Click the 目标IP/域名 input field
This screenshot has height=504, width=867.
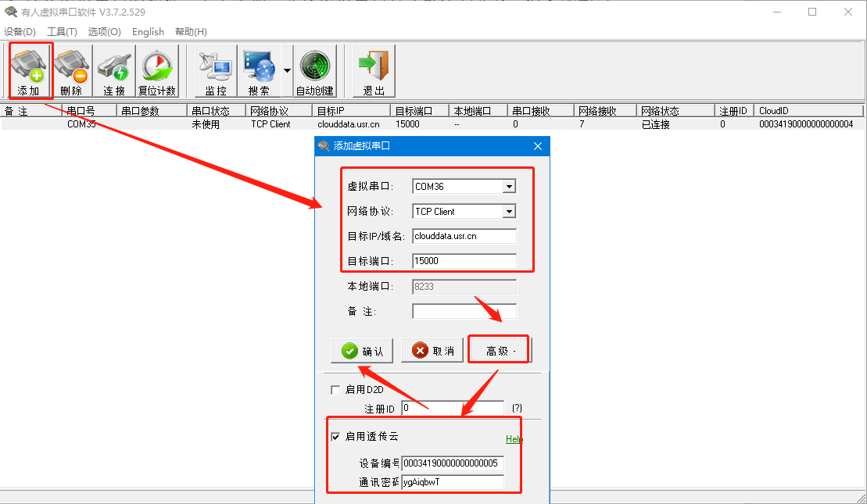464,236
